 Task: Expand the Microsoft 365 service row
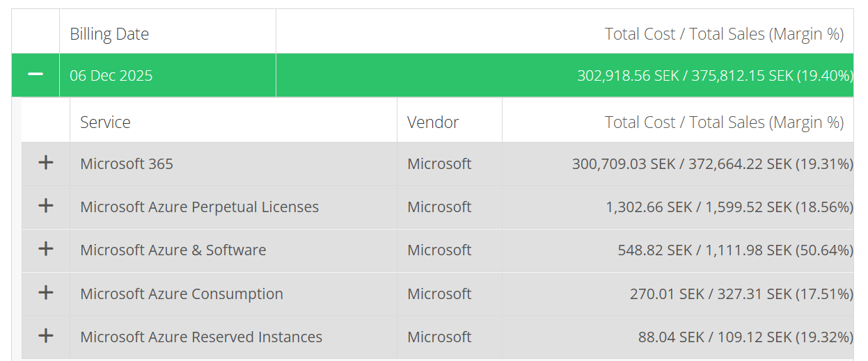tap(45, 163)
